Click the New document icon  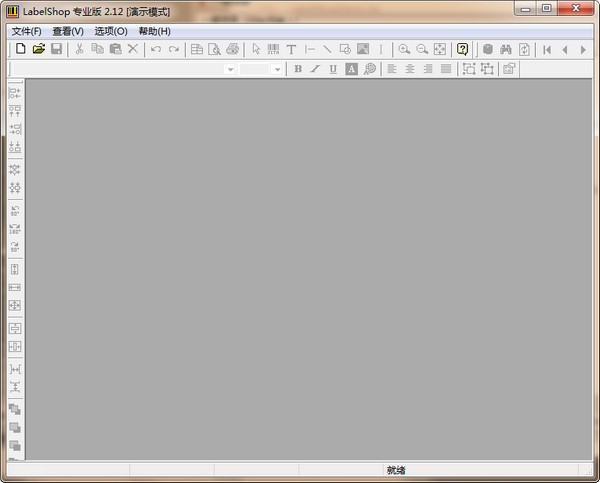click(x=21, y=49)
